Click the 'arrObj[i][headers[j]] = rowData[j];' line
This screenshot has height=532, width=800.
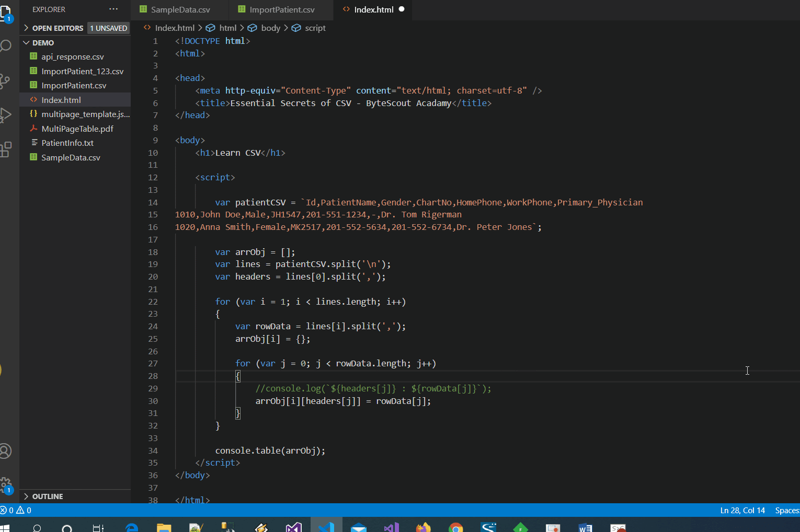(x=343, y=401)
